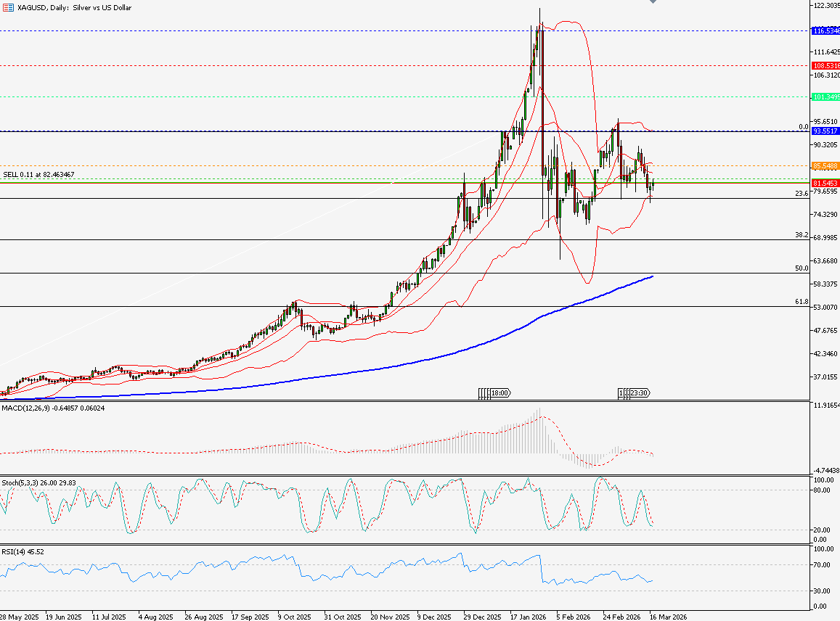Click the red 108.5316 price level tag
The height and width of the screenshot is (621, 840).
(825, 65)
